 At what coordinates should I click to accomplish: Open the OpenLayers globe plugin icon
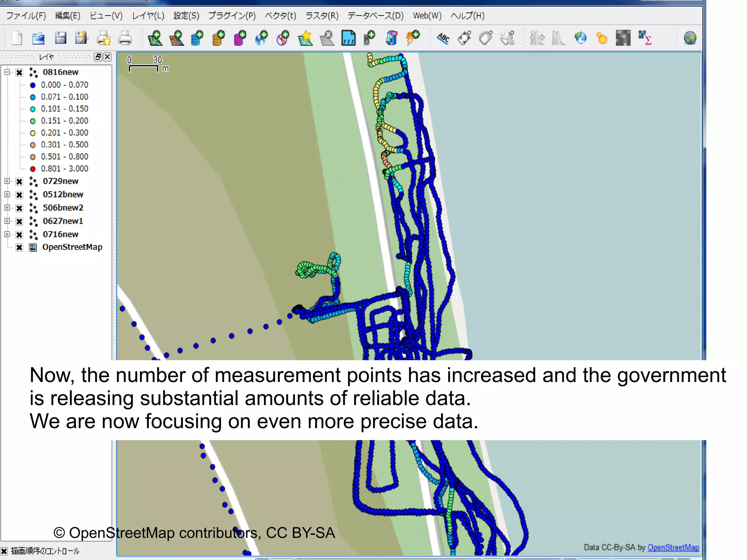tap(580, 38)
